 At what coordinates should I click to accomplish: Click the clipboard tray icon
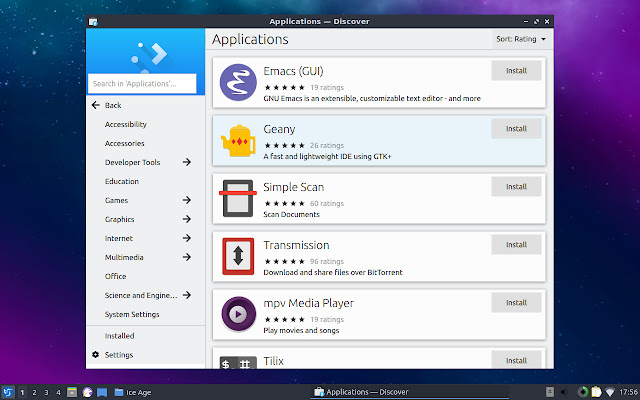(596, 392)
